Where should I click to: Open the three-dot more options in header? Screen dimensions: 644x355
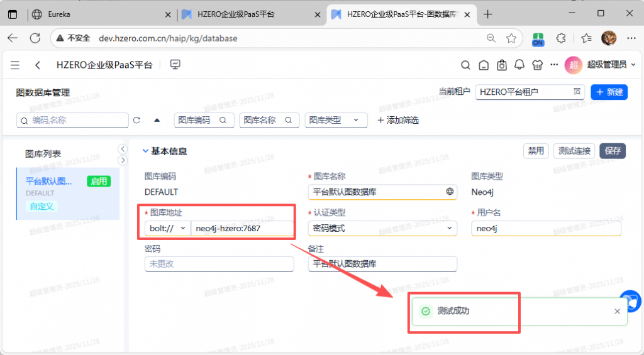554,65
